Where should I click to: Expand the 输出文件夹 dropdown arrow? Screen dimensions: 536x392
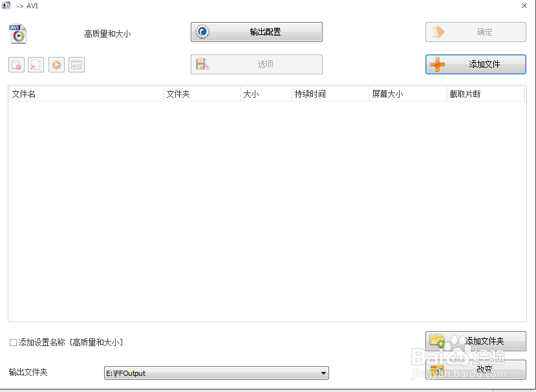[x=323, y=373]
